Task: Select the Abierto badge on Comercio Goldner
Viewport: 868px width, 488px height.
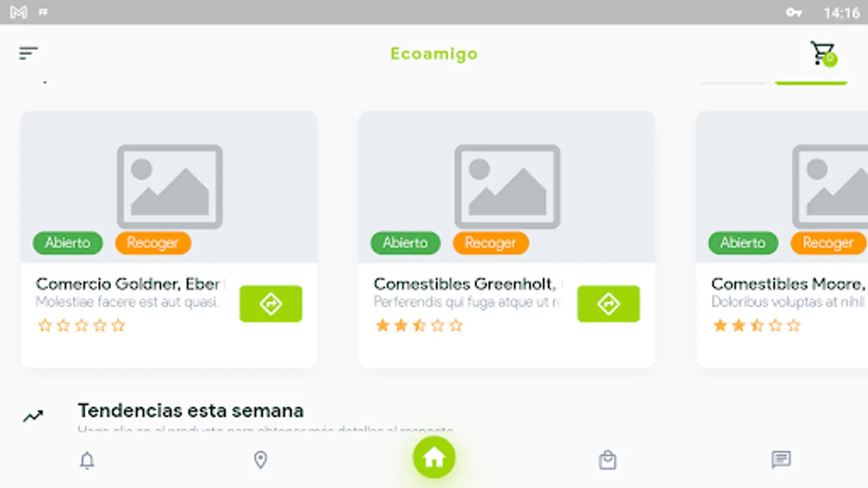Action: coord(68,242)
